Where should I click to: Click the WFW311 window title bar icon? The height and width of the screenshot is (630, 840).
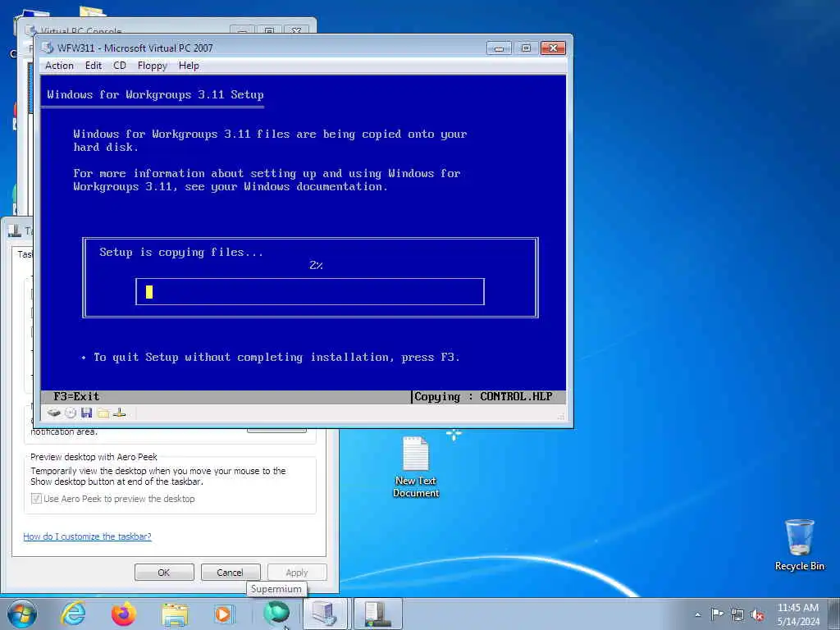[x=48, y=48]
